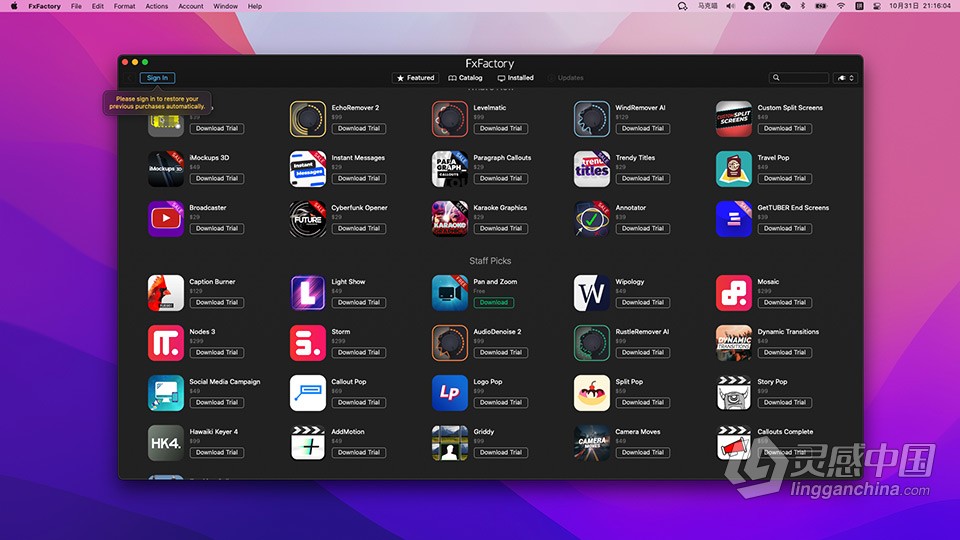Download Trial for Logo Pop

[x=501, y=403]
